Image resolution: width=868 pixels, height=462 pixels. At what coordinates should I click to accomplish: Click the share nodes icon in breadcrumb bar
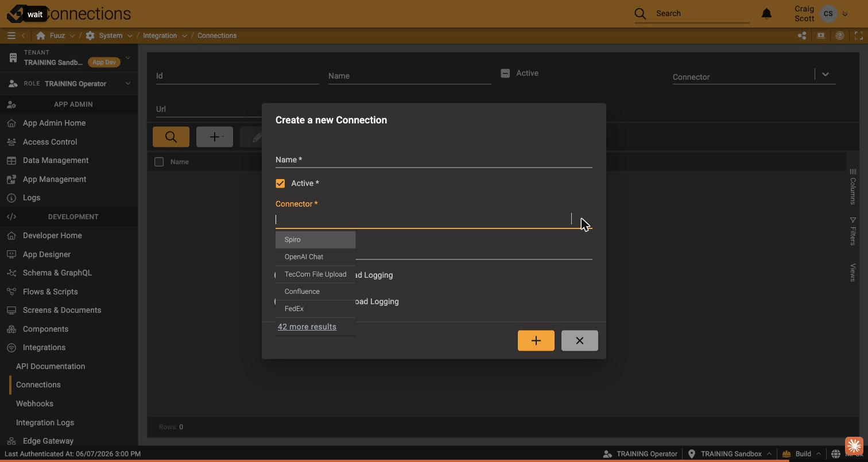click(802, 36)
